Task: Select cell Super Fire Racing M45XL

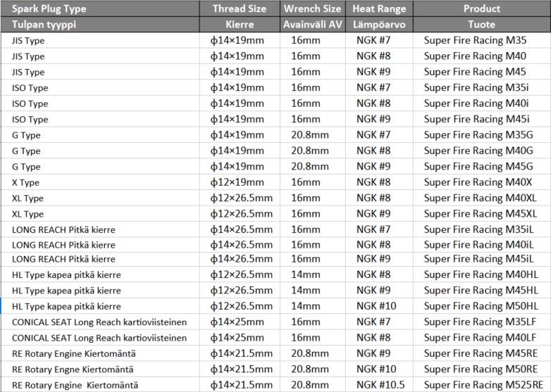Action: [x=482, y=214]
